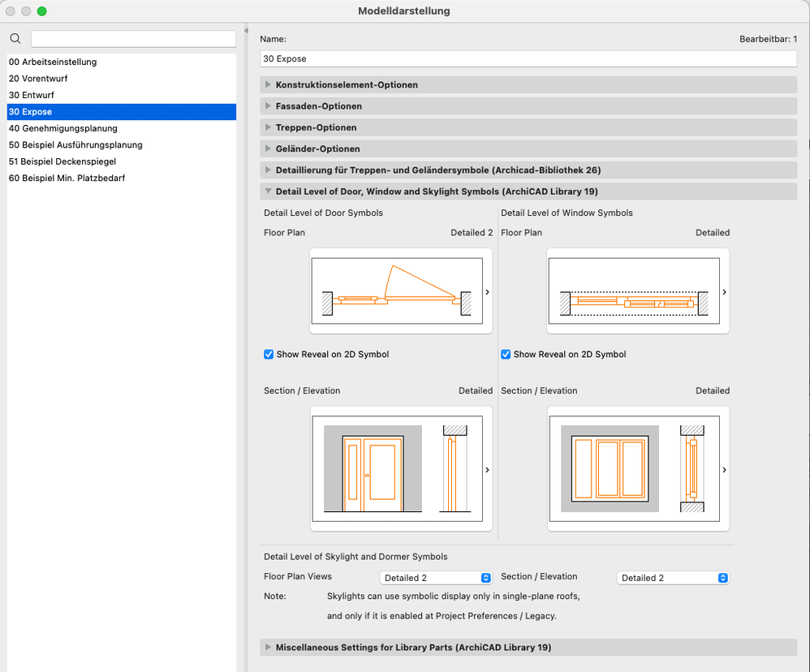Collapse the left panel with the splitter arrow

246,31
